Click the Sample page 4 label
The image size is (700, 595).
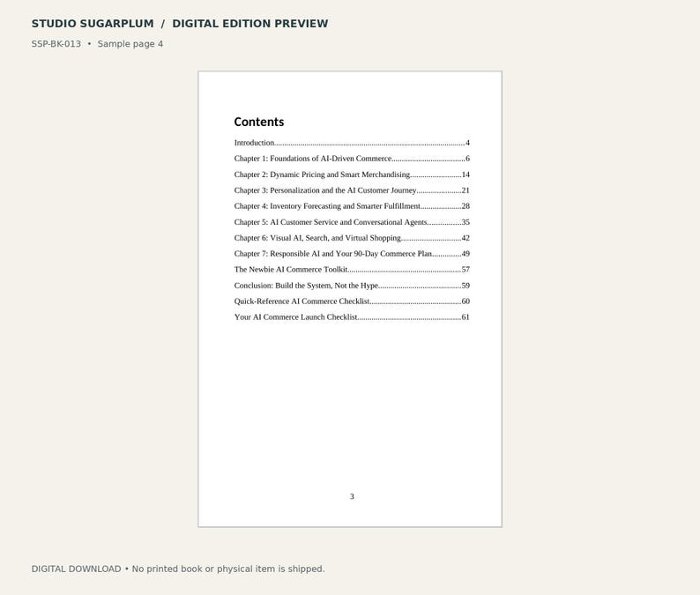pos(130,44)
